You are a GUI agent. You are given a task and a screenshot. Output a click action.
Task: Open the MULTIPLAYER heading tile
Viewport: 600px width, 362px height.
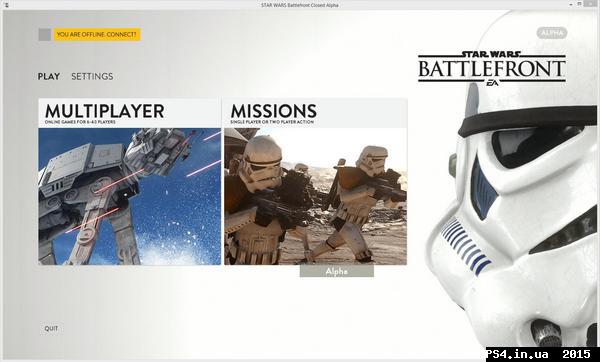(130, 113)
